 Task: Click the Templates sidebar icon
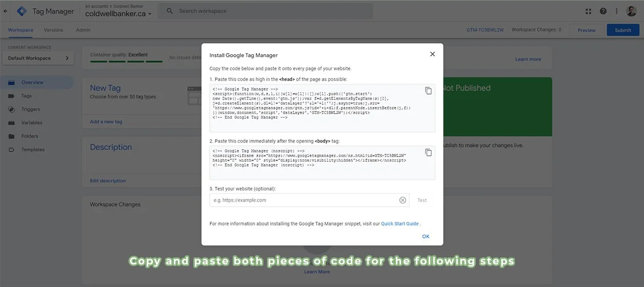coord(11,149)
